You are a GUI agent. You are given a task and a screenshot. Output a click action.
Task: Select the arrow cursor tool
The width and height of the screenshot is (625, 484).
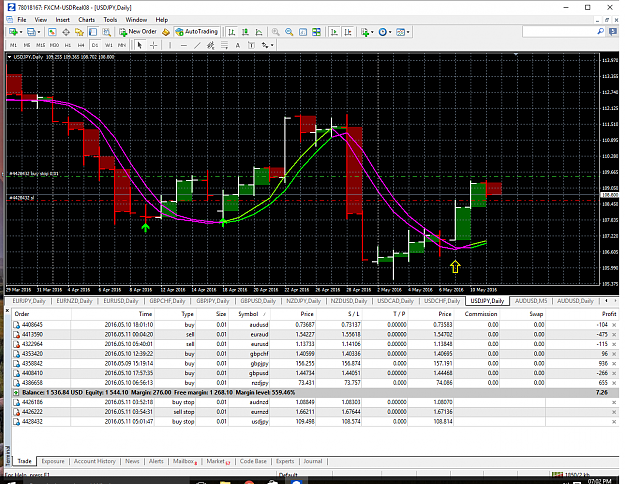[140, 45]
